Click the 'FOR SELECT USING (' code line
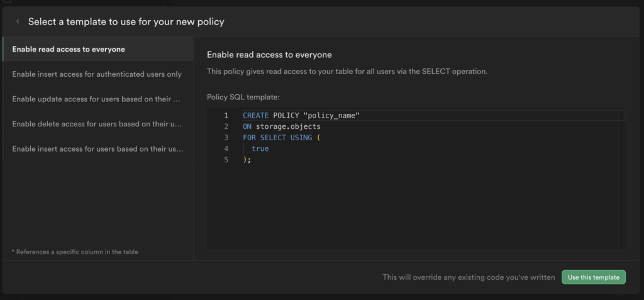The image size is (644, 300). pos(282,138)
